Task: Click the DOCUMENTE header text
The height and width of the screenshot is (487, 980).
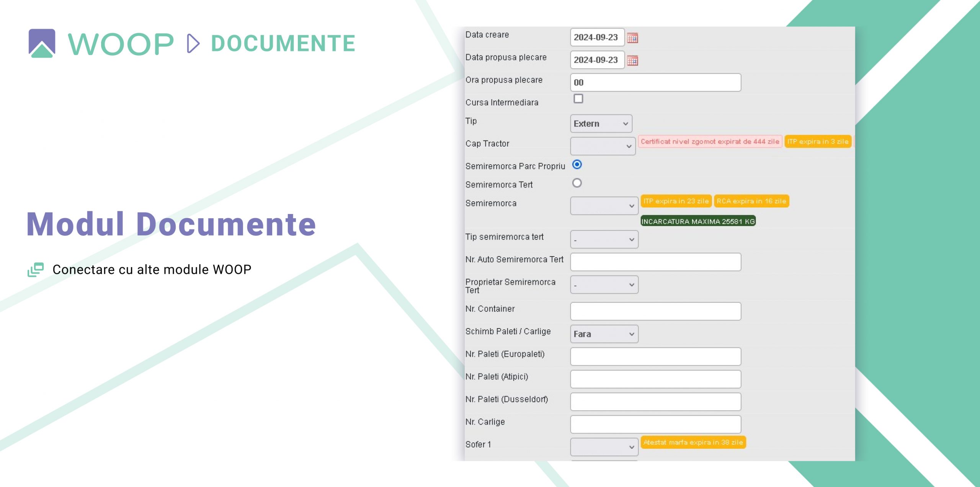Action: (283, 43)
